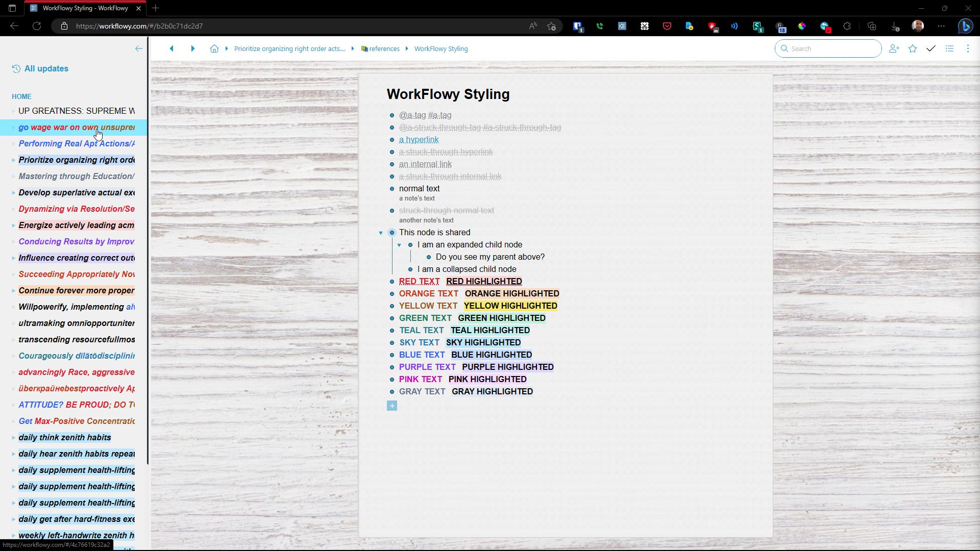This screenshot has height=551, width=980.
Task: Click bullet of 'TEAL TEXT' row
Action: point(392,331)
